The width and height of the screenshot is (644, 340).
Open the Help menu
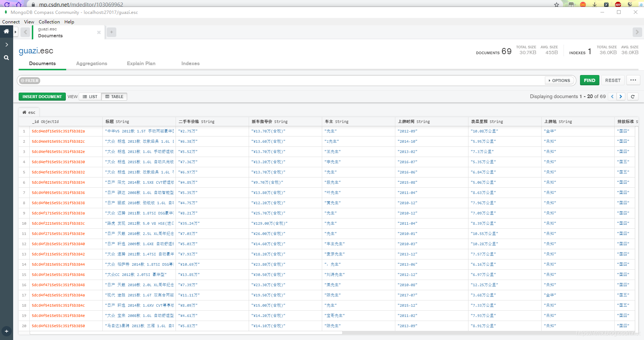point(69,22)
